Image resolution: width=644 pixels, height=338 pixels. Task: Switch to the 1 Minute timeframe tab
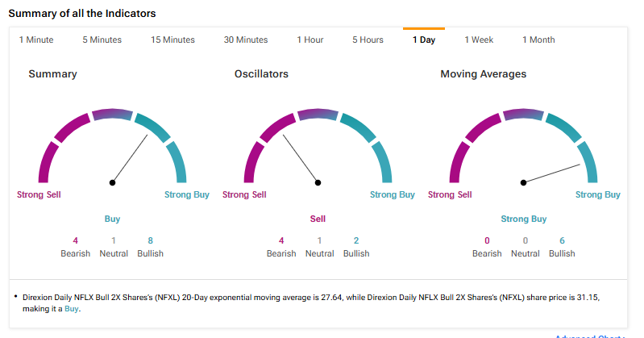(x=36, y=40)
